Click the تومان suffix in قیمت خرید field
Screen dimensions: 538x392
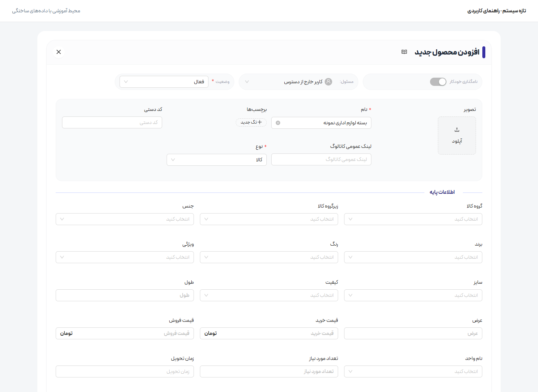(x=211, y=333)
